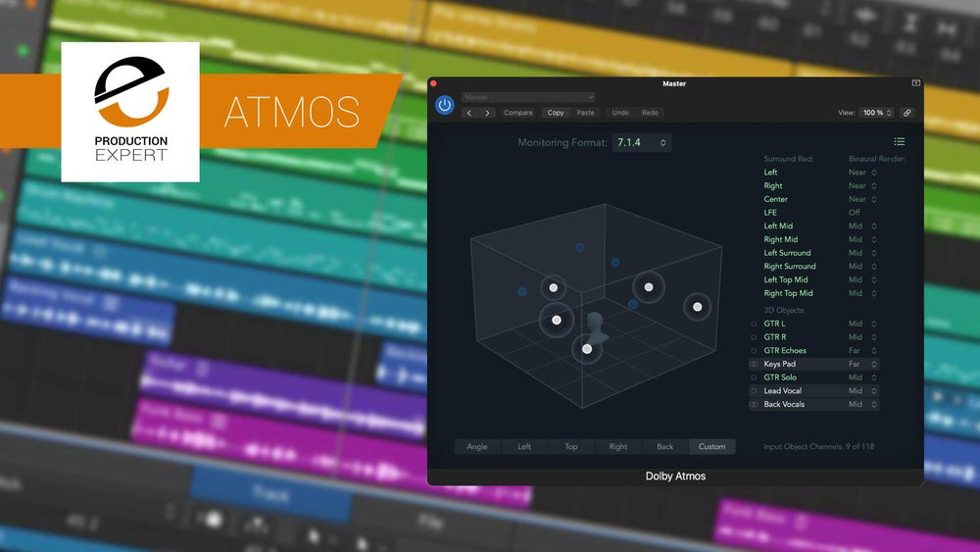Change binaural render mode for Left Top Mid
980x552 pixels.
[x=862, y=280]
